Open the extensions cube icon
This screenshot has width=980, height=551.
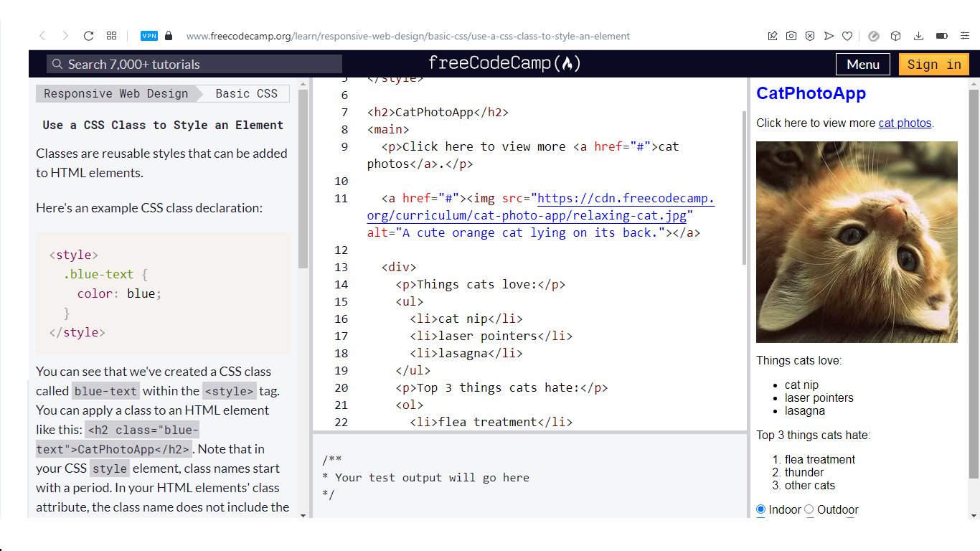click(895, 36)
